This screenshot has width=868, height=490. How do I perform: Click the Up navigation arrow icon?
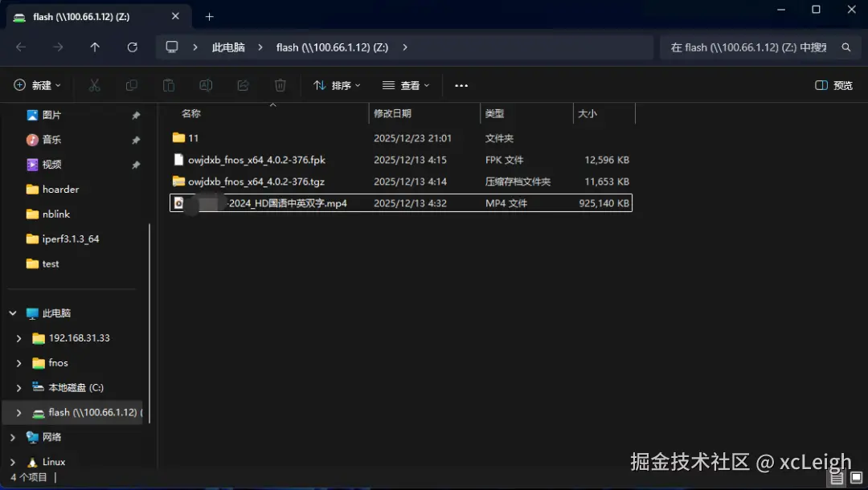click(x=95, y=47)
